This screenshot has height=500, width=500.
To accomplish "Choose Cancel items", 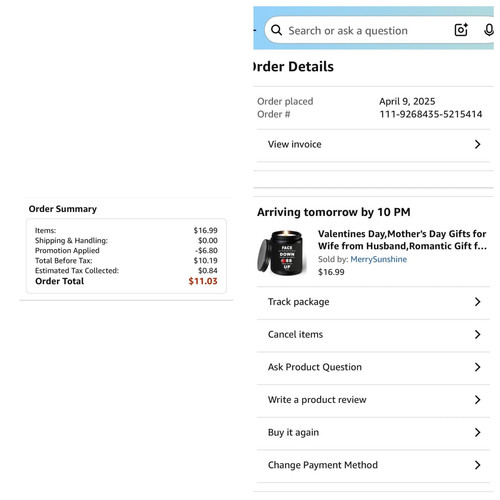I will point(373,335).
